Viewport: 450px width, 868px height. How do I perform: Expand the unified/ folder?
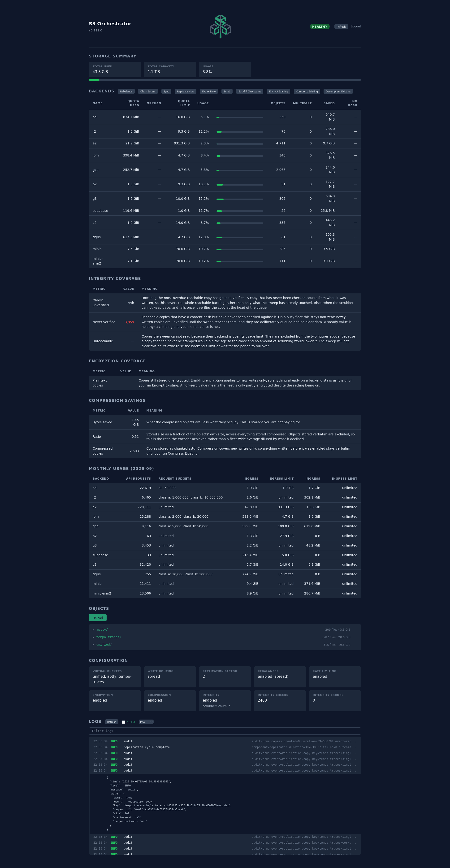click(104, 645)
